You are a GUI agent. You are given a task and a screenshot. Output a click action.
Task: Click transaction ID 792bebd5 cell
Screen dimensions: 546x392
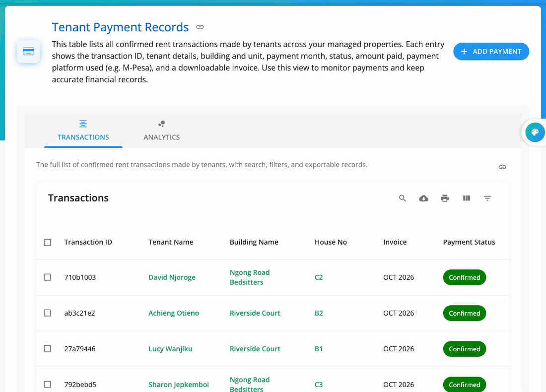pos(80,385)
